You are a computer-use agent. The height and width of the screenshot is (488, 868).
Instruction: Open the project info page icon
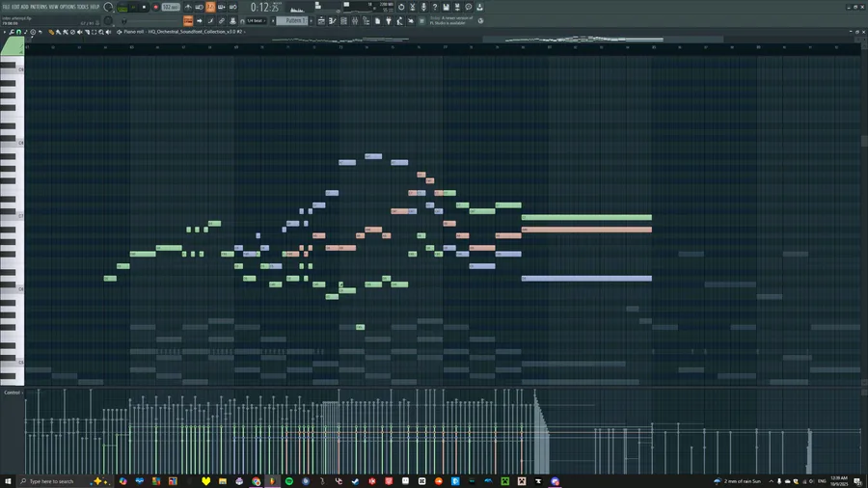[377, 20]
